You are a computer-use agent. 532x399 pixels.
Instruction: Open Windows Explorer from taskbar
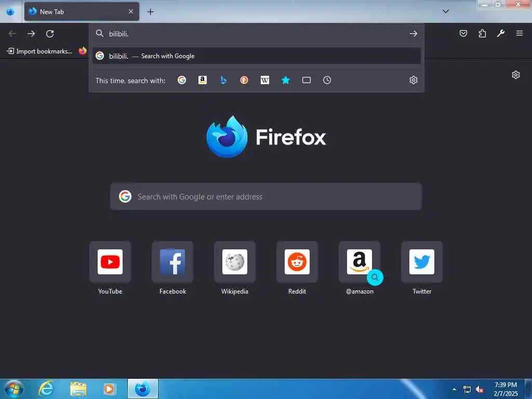point(78,389)
